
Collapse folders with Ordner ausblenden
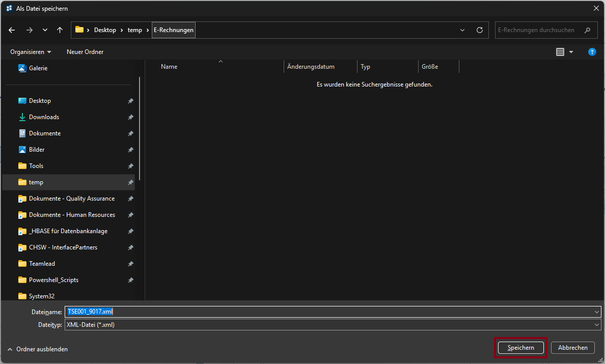(37, 349)
